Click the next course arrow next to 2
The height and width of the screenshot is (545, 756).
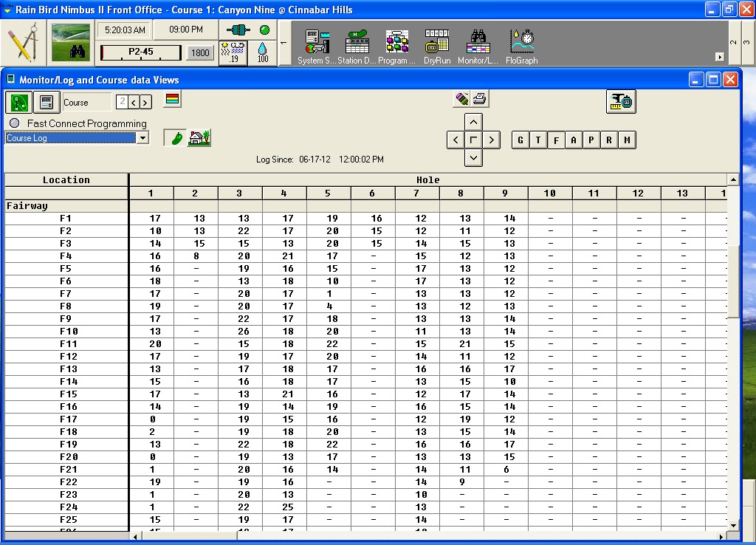pos(145,102)
